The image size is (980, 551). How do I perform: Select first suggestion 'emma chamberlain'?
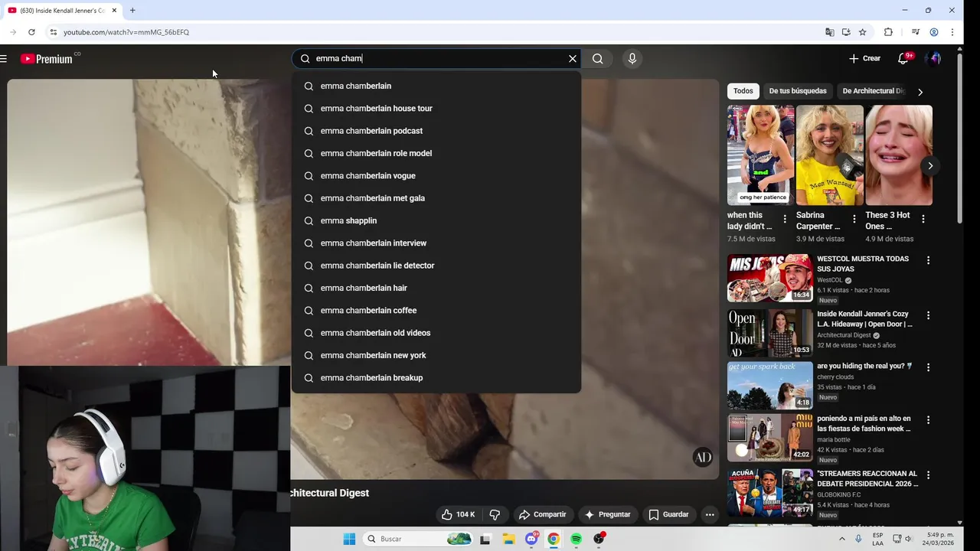point(436,86)
